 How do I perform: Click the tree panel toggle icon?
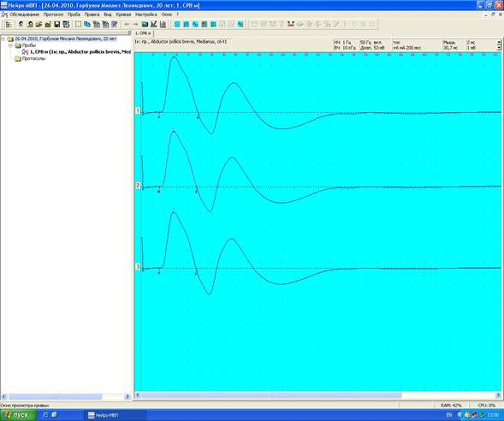pos(9,25)
